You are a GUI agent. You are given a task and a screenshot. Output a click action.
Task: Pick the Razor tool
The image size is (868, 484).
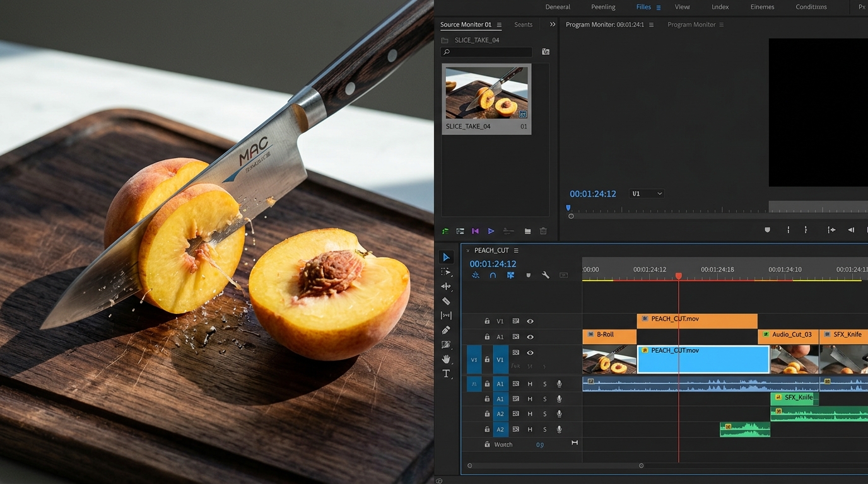tap(446, 301)
